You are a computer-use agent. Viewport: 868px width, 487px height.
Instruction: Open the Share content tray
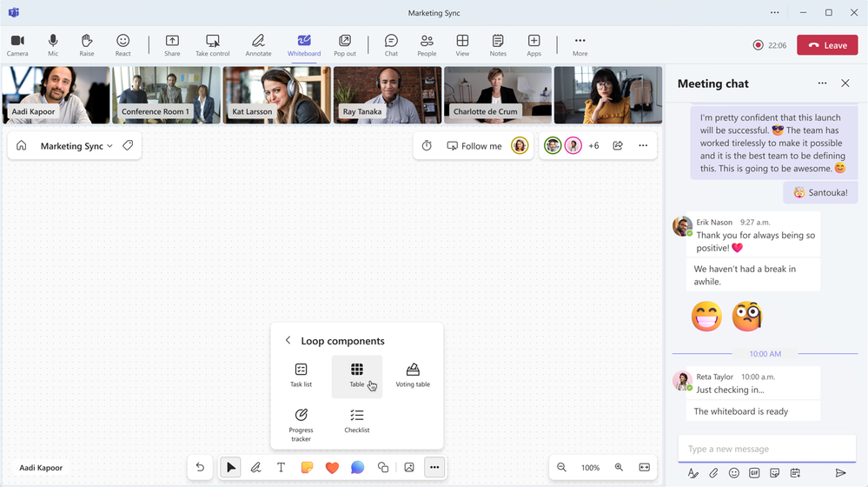click(x=172, y=45)
